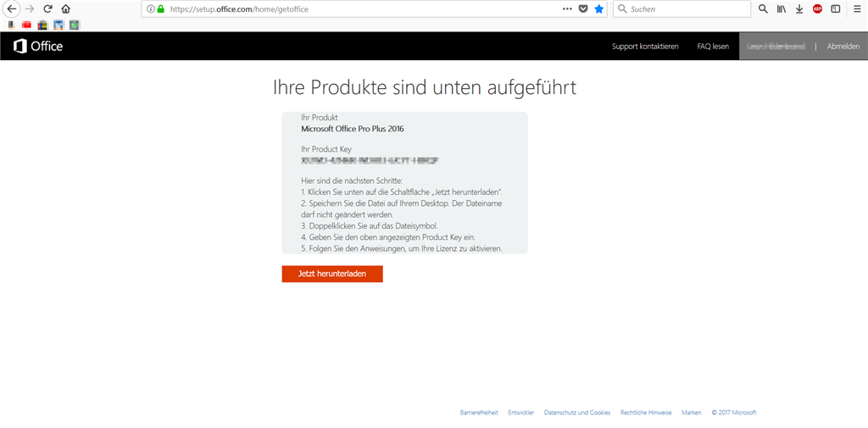Image resolution: width=868 pixels, height=428 pixels.
Task: Open the Datenschutz und Cookies link
Action: click(x=577, y=413)
